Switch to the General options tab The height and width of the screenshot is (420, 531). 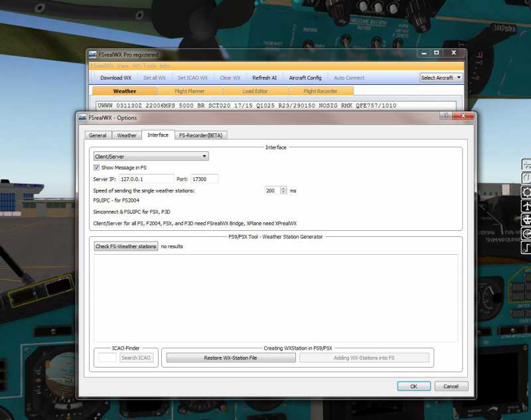click(x=98, y=135)
